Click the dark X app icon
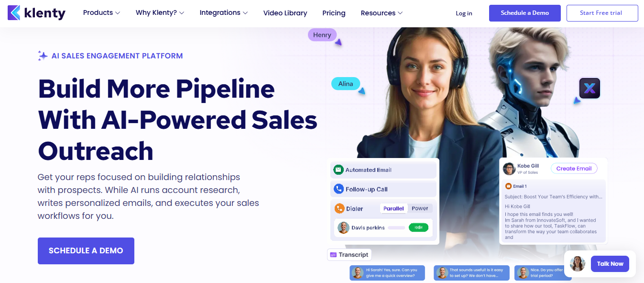 pyautogui.click(x=589, y=88)
